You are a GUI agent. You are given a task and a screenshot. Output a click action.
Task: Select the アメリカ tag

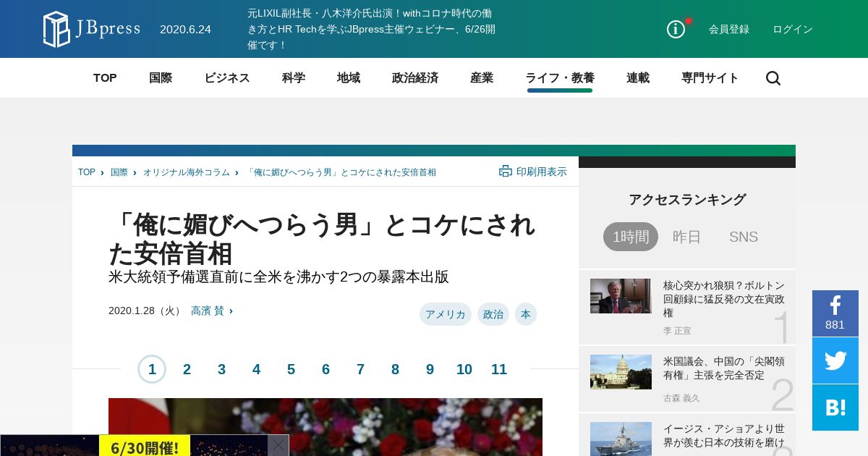click(446, 314)
